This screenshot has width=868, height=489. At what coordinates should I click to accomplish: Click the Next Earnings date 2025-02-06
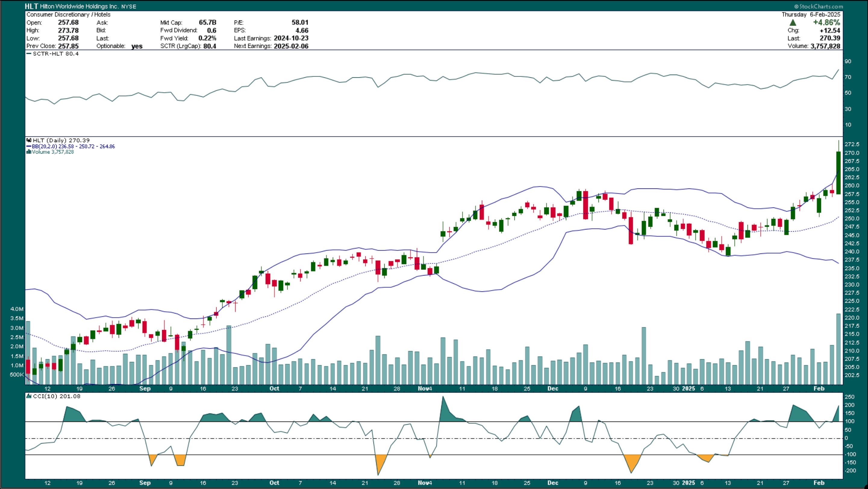(291, 46)
